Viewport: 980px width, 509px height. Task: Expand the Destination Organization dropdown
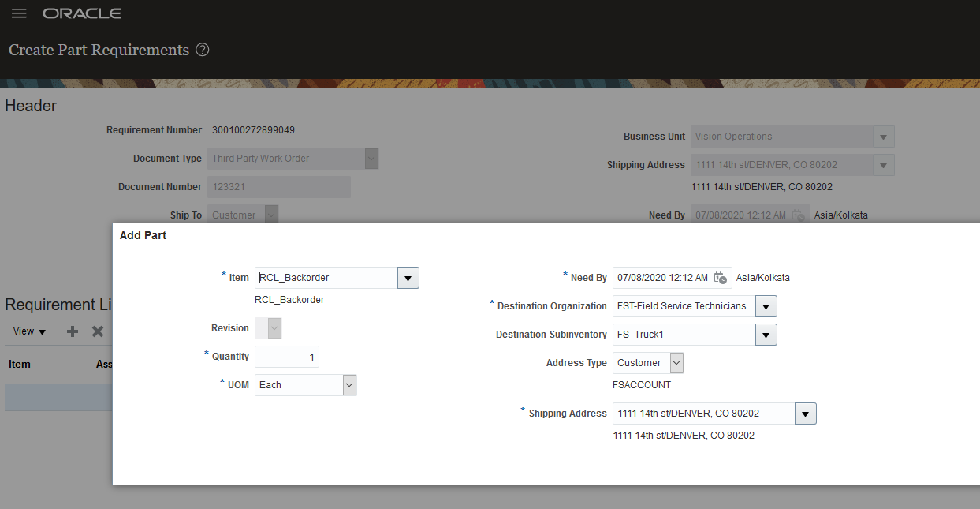[x=766, y=306]
